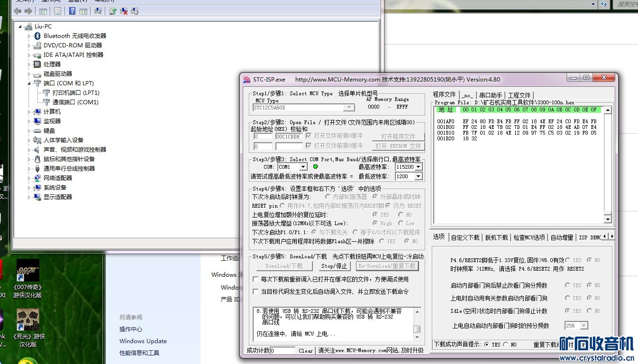Click the Clear counter button
The image size is (638, 364).
[306, 351]
